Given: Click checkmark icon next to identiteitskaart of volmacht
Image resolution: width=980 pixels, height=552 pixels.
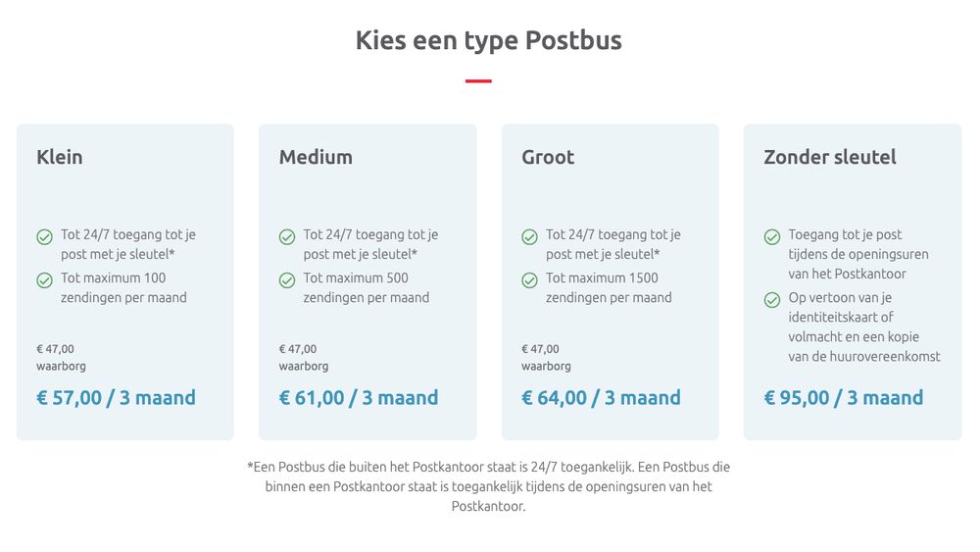Looking at the screenshot, I should tap(772, 300).
